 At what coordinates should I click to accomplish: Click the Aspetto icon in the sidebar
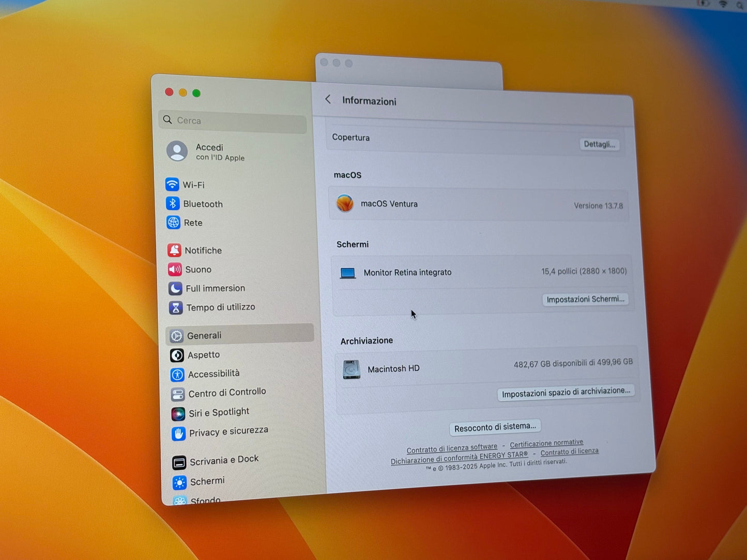click(177, 355)
